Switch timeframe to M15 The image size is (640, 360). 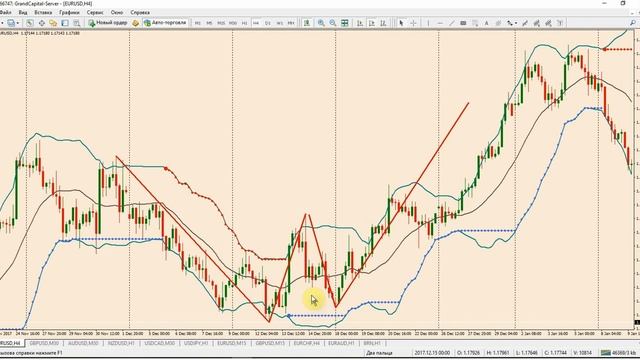click(221, 23)
